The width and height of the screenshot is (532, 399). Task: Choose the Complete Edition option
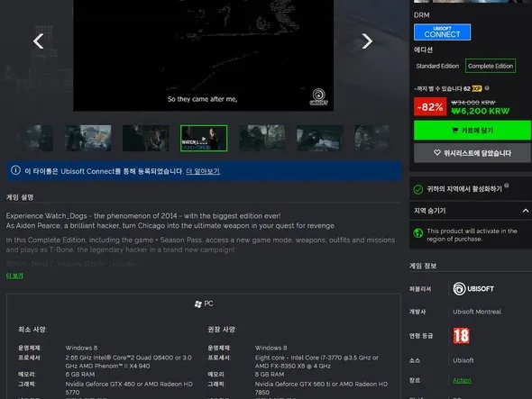(491, 66)
